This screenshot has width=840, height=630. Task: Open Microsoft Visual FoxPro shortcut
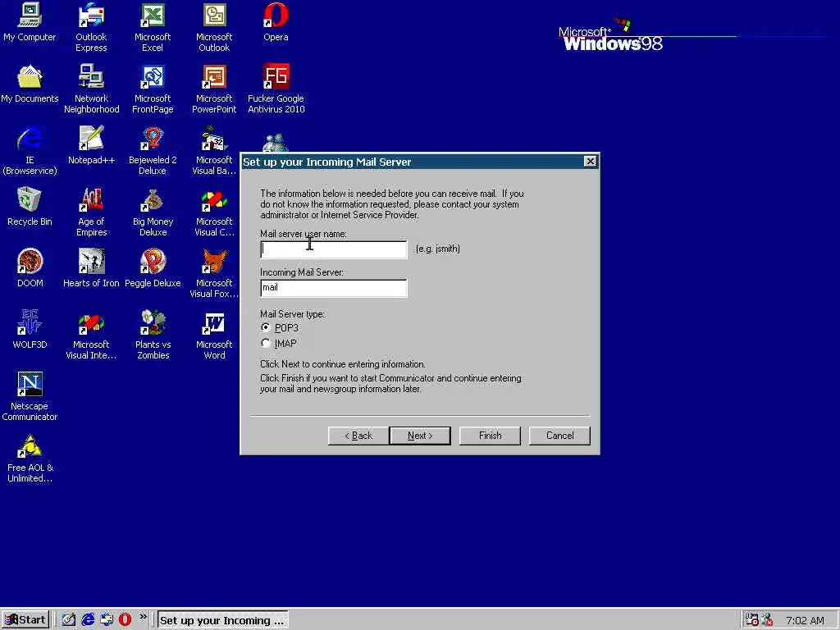(x=214, y=273)
